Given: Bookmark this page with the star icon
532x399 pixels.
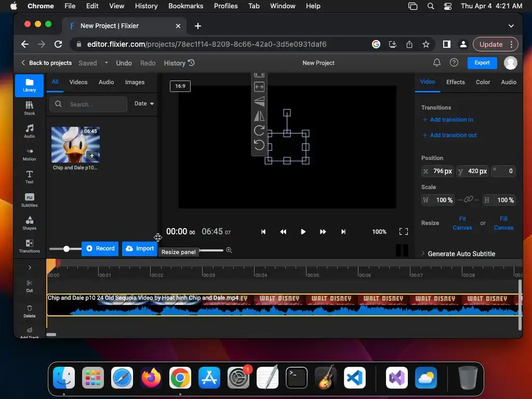Looking at the screenshot, I should pos(426,44).
